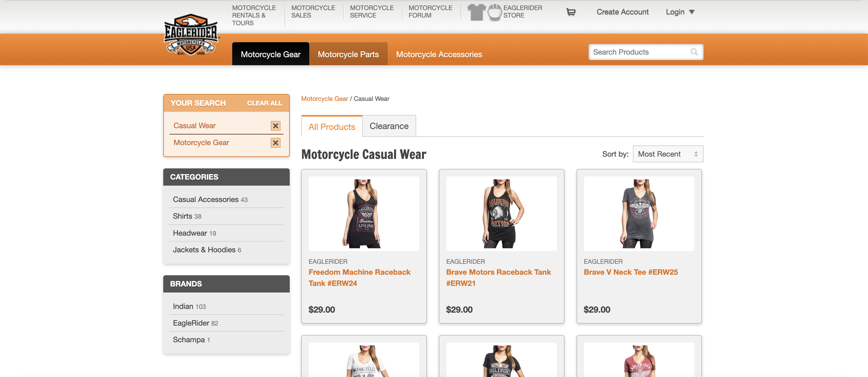Switch to the All Products tab
The height and width of the screenshot is (377, 868).
click(x=332, y=126)
